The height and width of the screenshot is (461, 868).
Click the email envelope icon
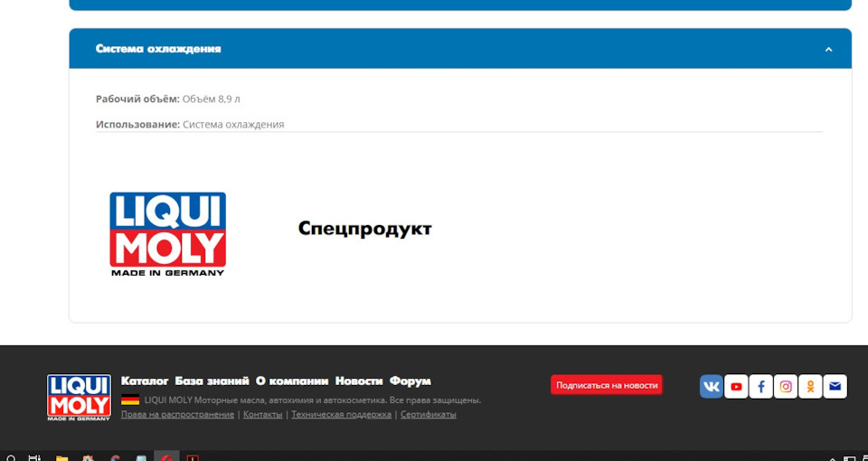click(x=835, y=386)
